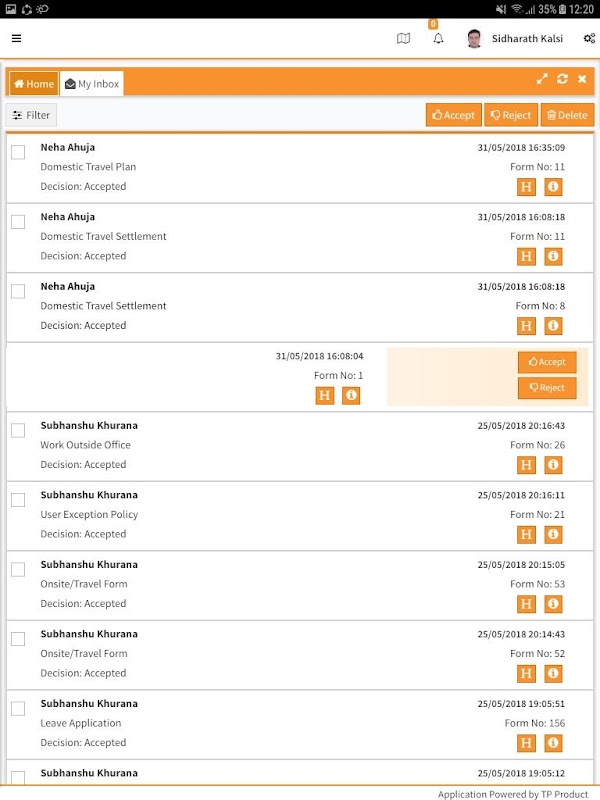Select the My Inbox tab
This screenshot has width=600, height=800.
92,84
